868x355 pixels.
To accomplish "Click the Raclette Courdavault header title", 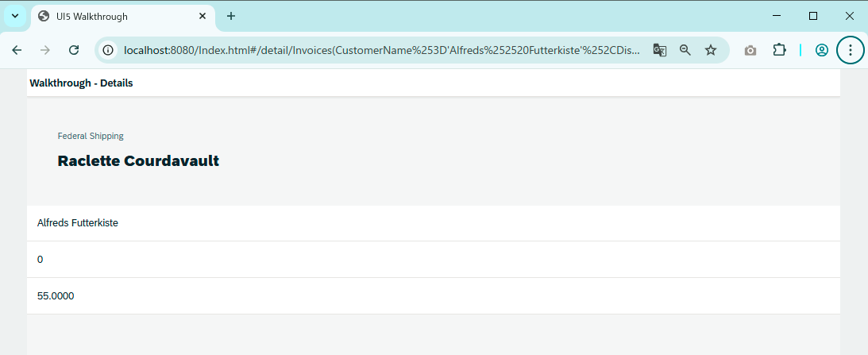I will [x=138, y=161].
